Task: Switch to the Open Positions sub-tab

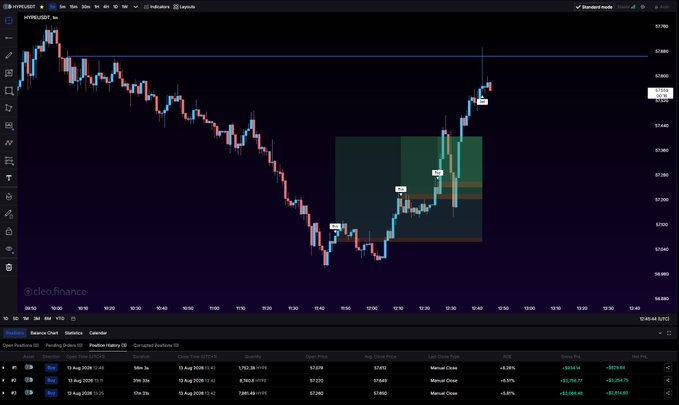Action: coord(20,345)
